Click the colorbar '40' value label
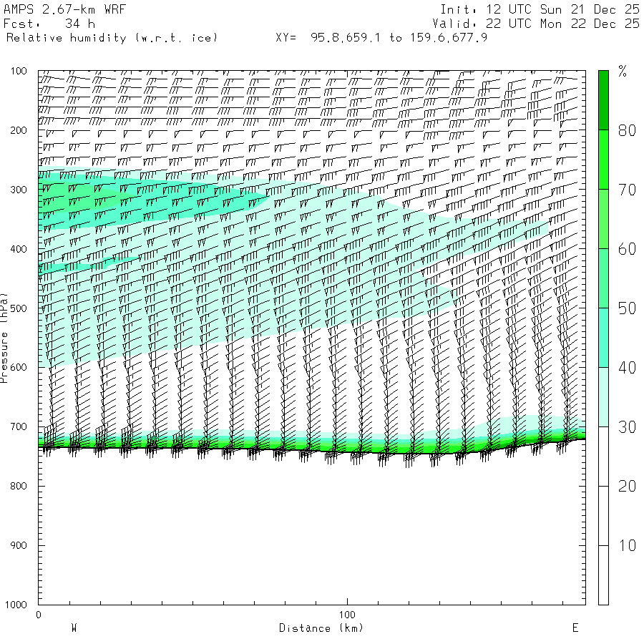Viewport: 644px width, 644px height. click(627, 368)
